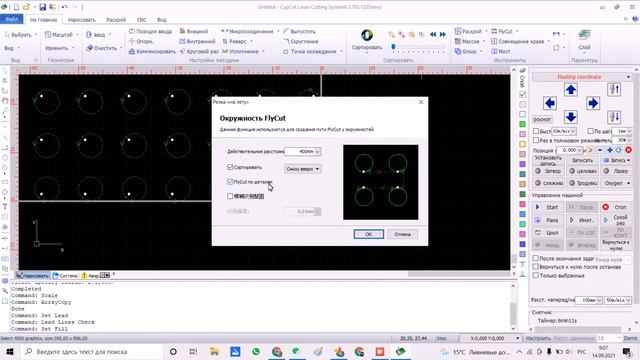
Task: Raise the cutting head (head-up icon)
Action: (x=614, y=89)
